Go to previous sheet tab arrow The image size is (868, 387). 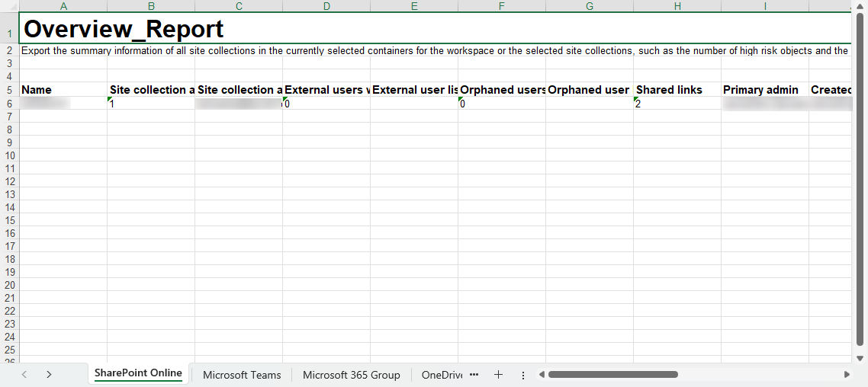(24, 374)
